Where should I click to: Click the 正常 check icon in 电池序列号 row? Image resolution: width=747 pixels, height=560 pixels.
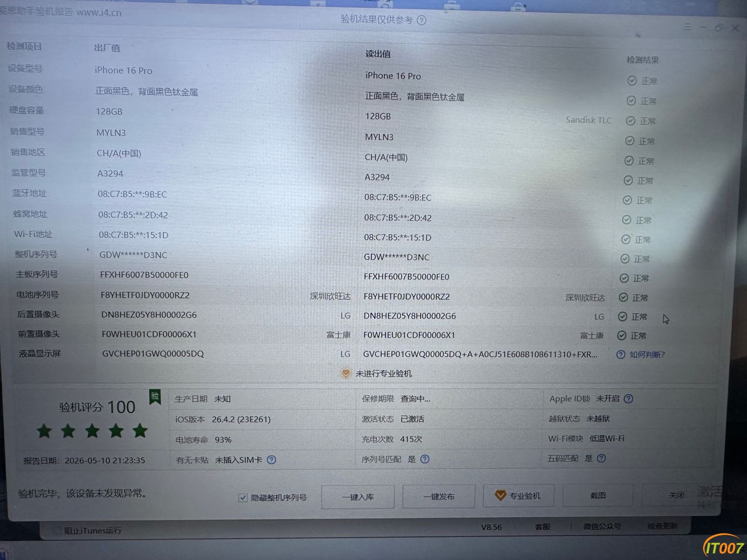(623, 298)
